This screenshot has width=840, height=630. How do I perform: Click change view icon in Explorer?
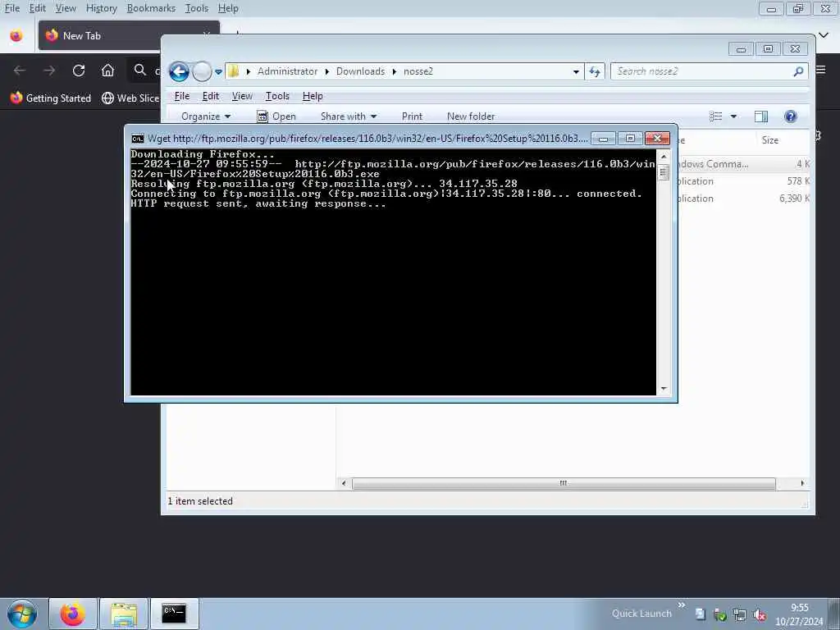[715, 116]
